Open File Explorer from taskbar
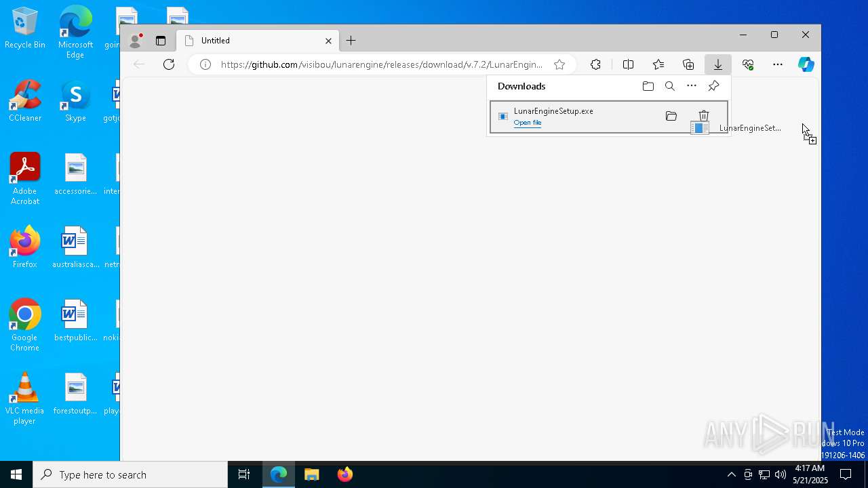The width and height of the screenshot is (868, 488). 312,474
